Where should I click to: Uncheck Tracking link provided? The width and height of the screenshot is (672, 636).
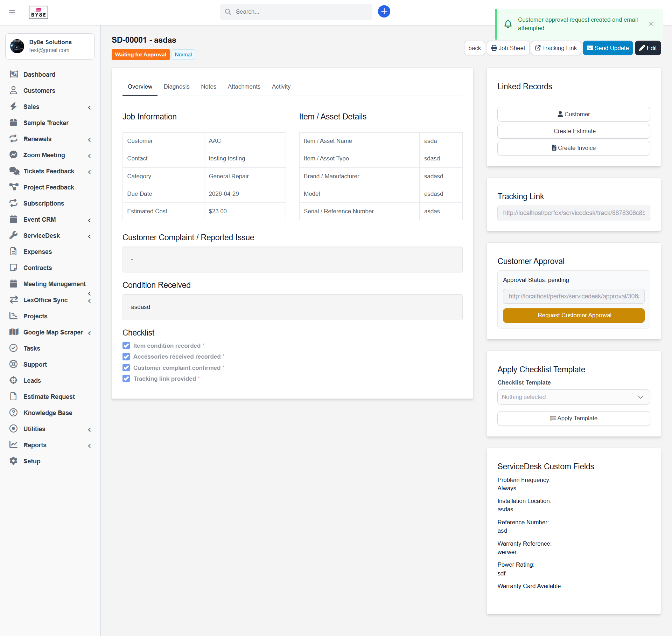[x=126, y=379]
